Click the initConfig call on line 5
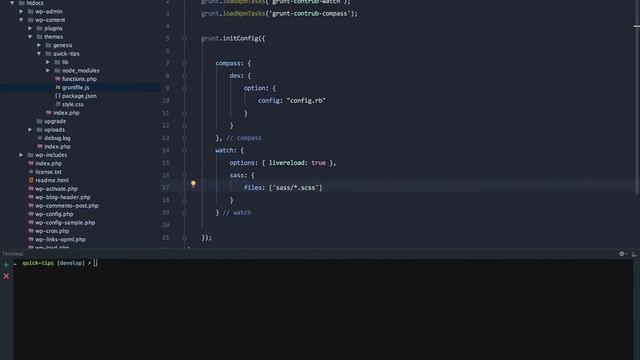Image resolution: width=640 pixels, height=360 pixels. 240,38
